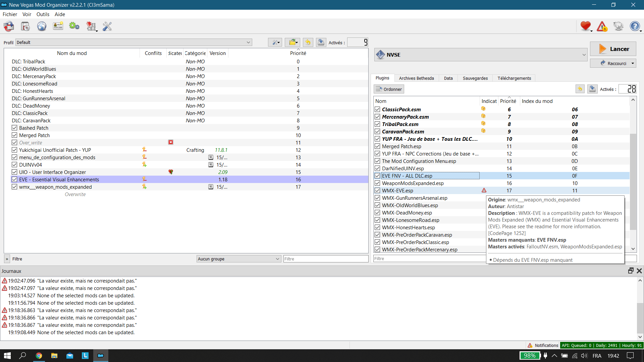Switch to the Sauvegardes tab
The height and width of the screenshot is (362, 644).
[x=475, y=78]
